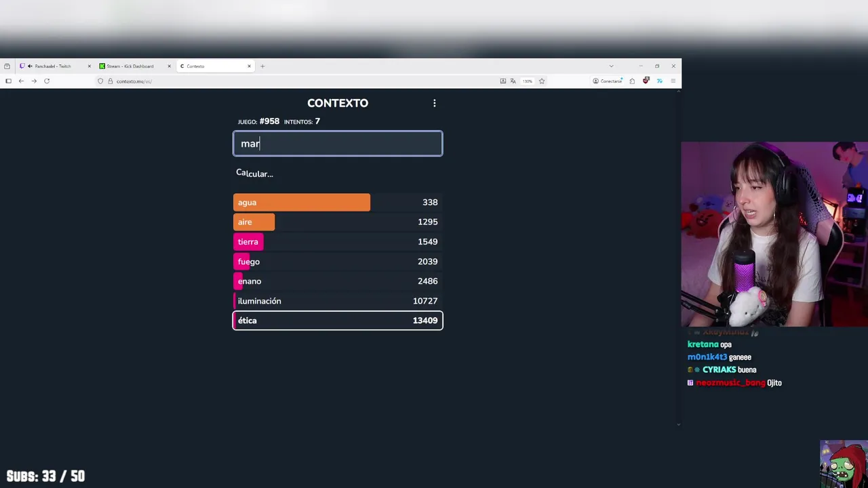Image resolution: width=868 pixels, height=488 pixels.
Task: Click the page scrollbar down arrow
Action: point(678,424)
